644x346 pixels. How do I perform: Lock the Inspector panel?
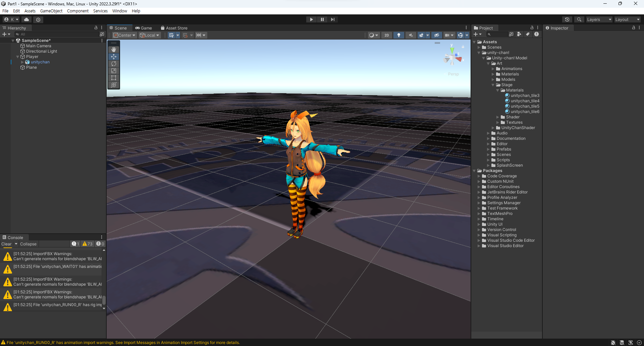coord(634,28)
